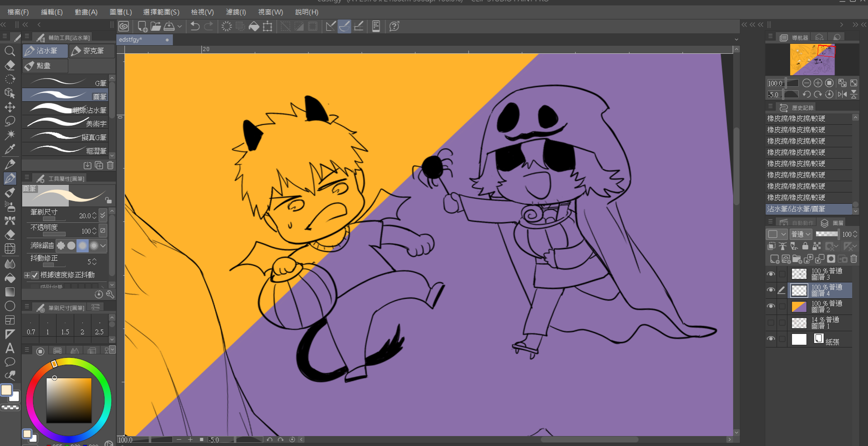This screenshot has height=446, width=868.
Task: Switch to the 點畫 sub tool group
Action: [x=45, y=66]
